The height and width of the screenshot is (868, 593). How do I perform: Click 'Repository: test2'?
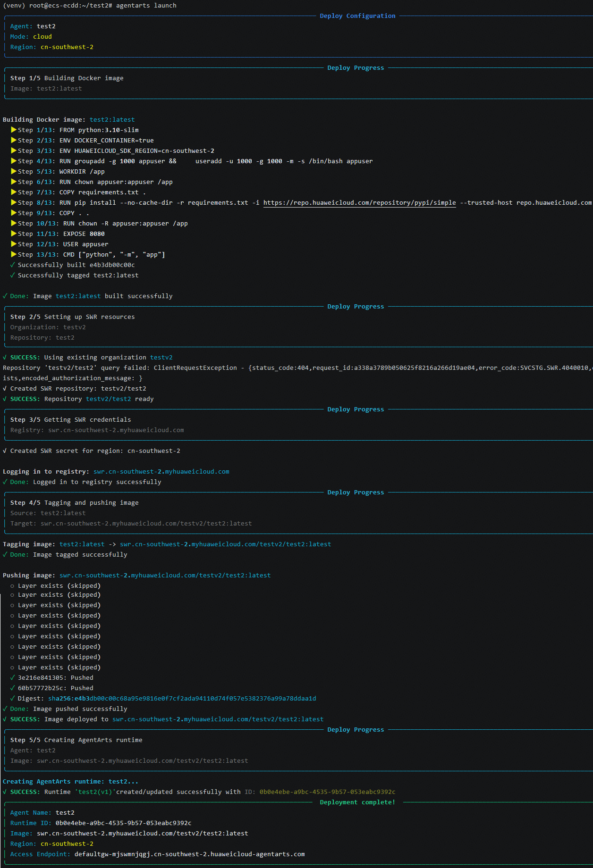pyautogui.click(x=42, y=338)
